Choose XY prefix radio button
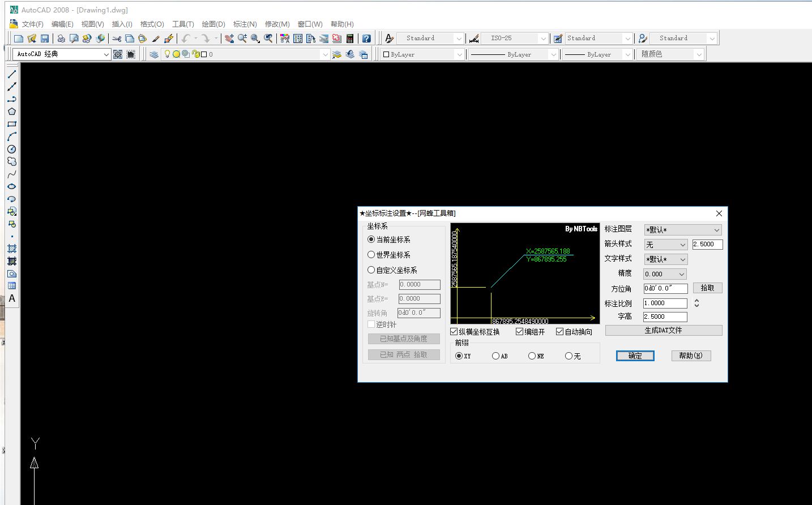 (x=463, y=356)
